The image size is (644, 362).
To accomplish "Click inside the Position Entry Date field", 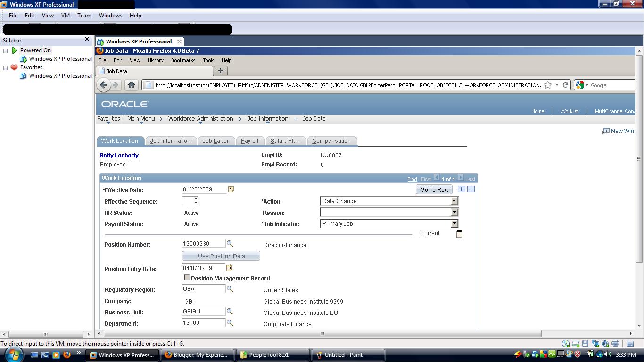I will 203,269.
